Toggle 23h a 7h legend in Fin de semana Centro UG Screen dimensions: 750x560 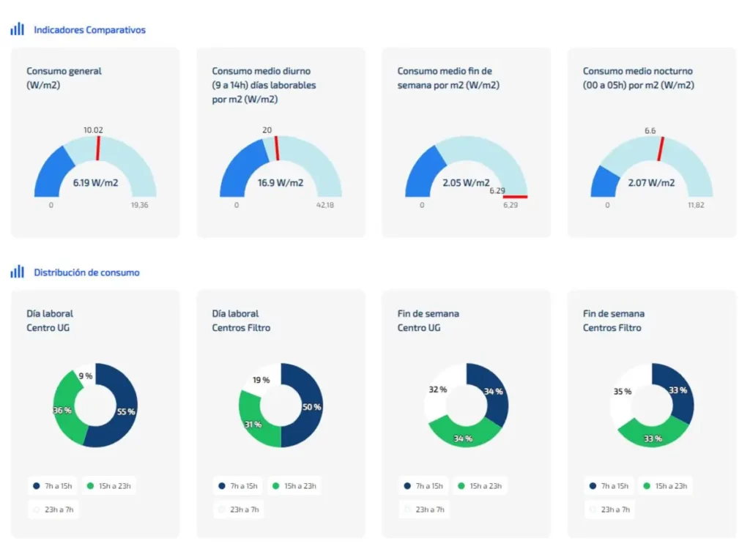425,509
